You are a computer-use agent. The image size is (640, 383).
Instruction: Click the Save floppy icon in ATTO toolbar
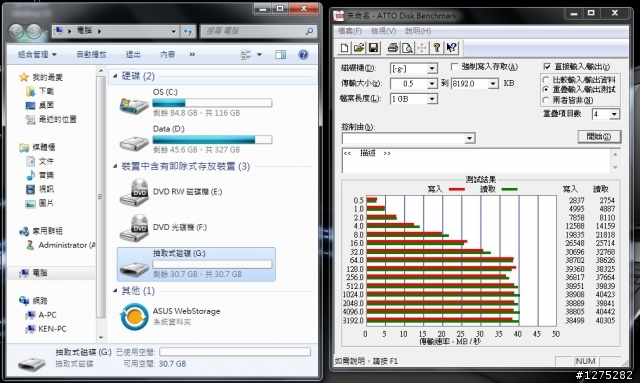pyautogui.click(x=373, y=48)
